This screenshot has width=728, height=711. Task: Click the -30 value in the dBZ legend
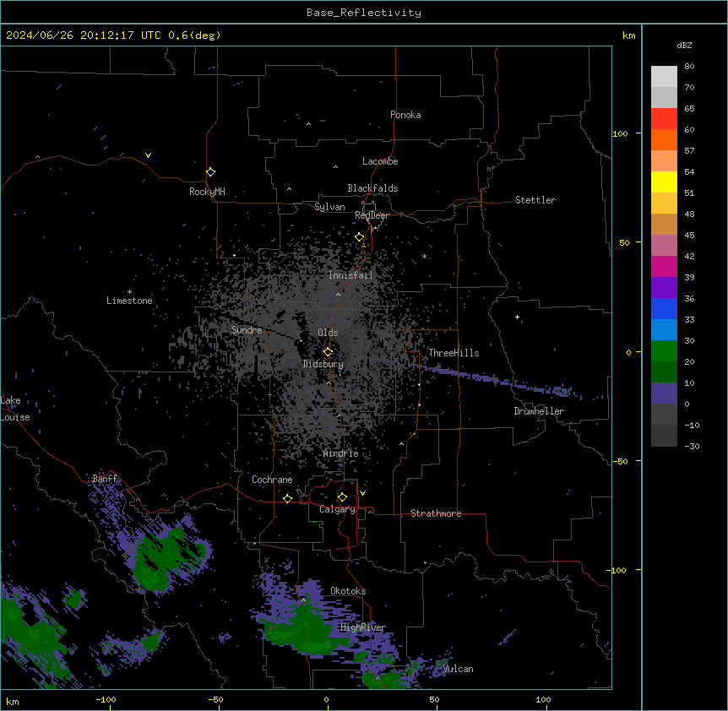click(x=692, y=446)
